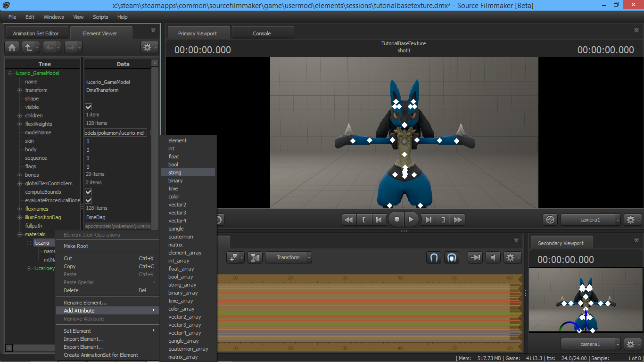Open the primary viewport camera1 dropdown

[590, 220]
